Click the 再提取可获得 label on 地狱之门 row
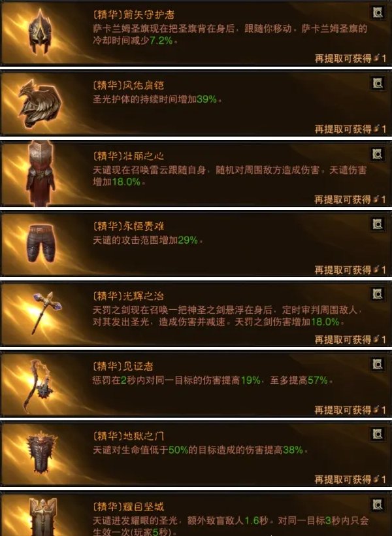 (343, 479)
